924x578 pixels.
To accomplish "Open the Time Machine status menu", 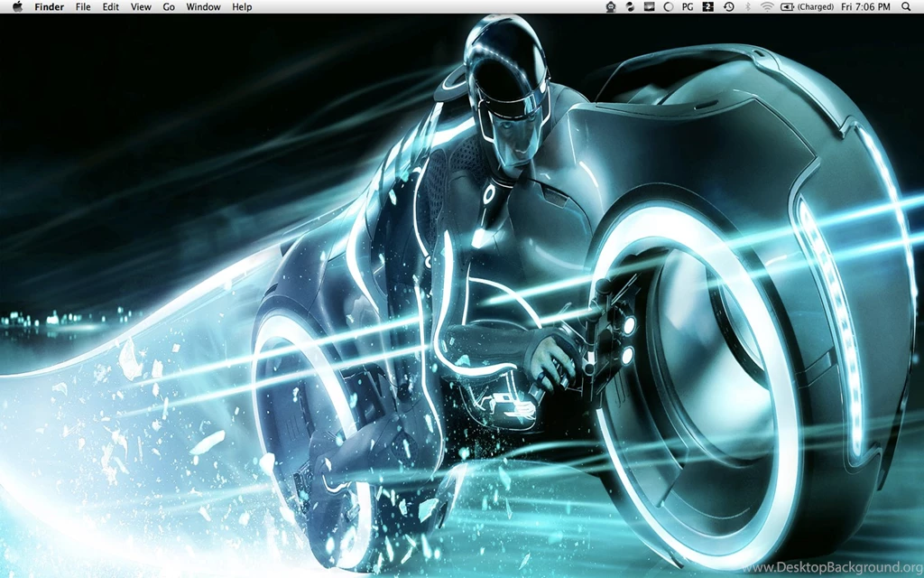I will click(728, 7).
